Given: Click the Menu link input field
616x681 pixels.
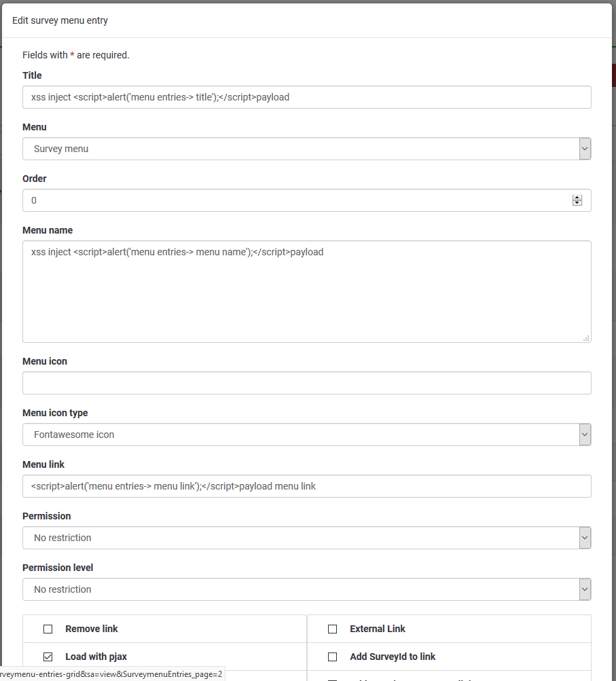Looking at the screenshot, I should (x=306, y=486).
